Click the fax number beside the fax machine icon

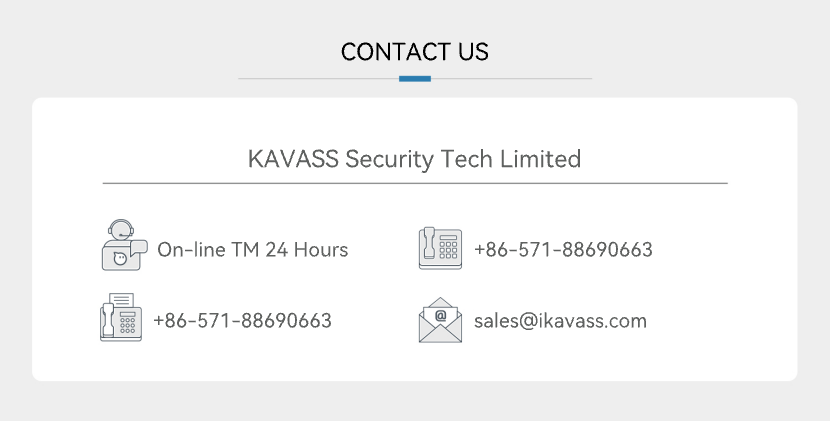[x=242, y=320]
